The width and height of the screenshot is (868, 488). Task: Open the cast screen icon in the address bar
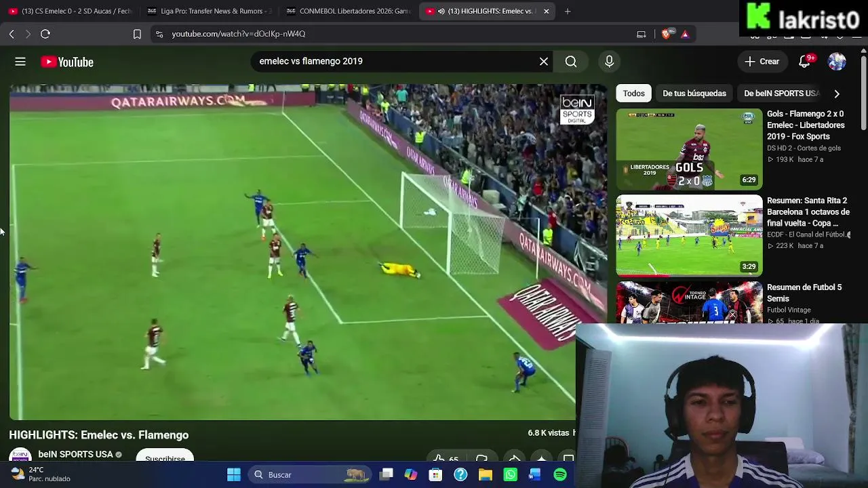pos(642,34)
